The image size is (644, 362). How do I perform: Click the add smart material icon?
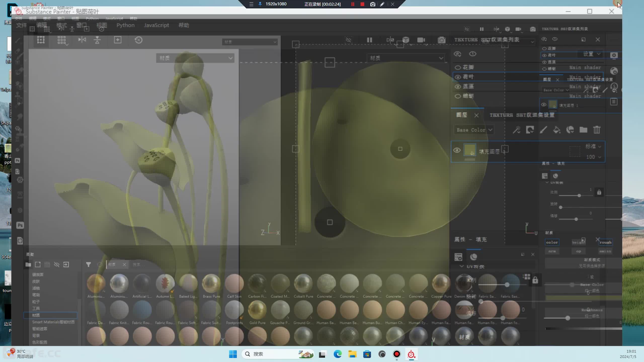(x=570, y=130)
